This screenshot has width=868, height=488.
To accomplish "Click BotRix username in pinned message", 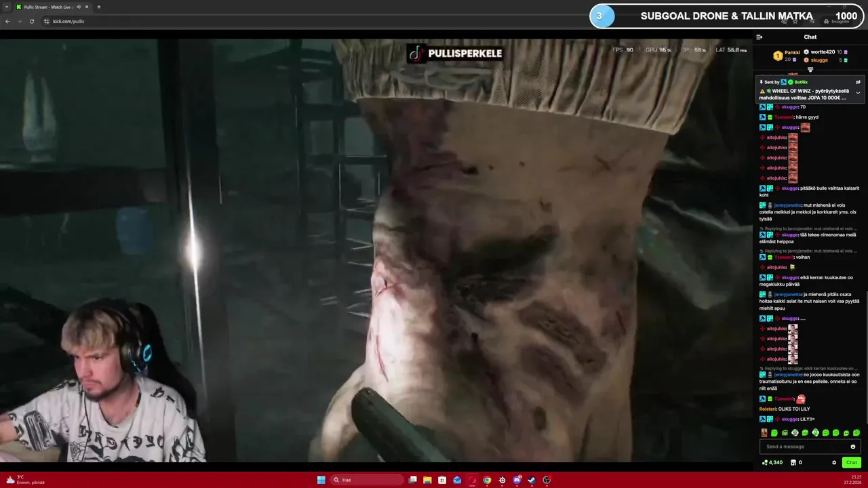I will (x=801, y=82).
